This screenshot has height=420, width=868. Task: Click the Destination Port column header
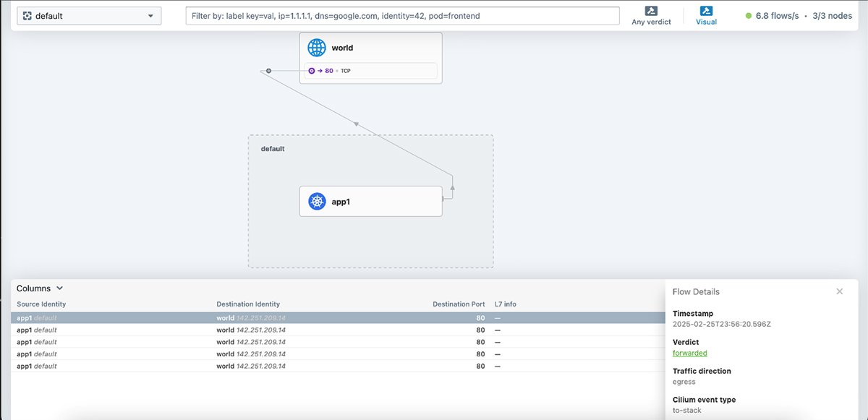point(459,304)
